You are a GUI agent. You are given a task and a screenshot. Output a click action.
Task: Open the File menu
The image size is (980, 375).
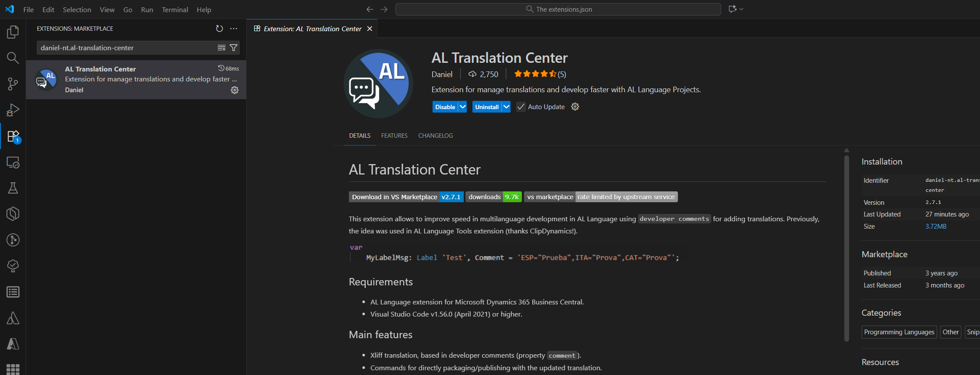pyautogui.click(x=29, y=10)
